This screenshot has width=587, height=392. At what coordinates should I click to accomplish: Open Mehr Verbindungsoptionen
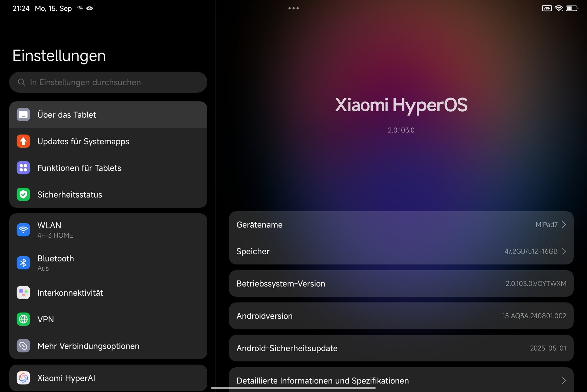pos(108,346)
